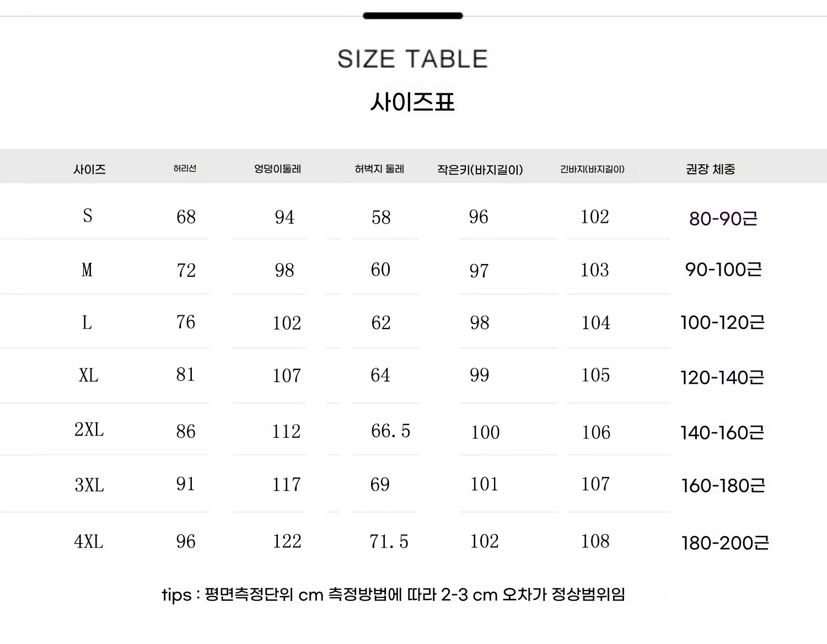Screen dimensions: 827x644
Task: Click the SIZE TABLE heading
Action: 412,59
